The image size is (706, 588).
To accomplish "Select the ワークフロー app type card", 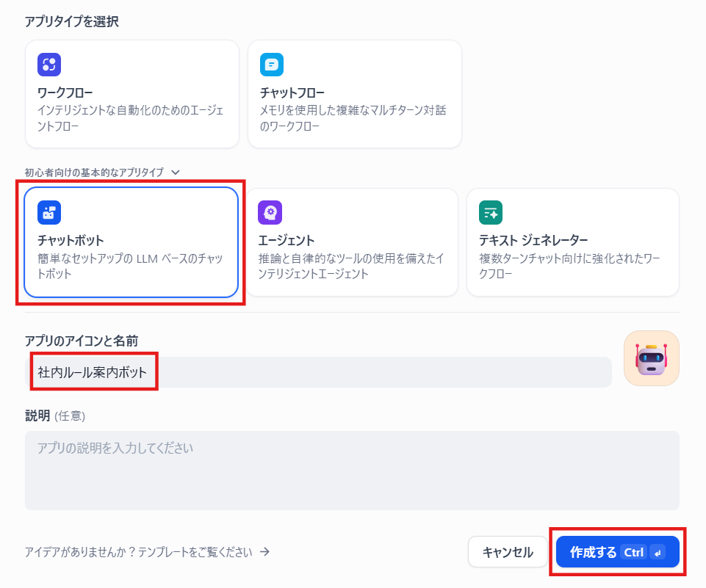I will pos(132,93).
